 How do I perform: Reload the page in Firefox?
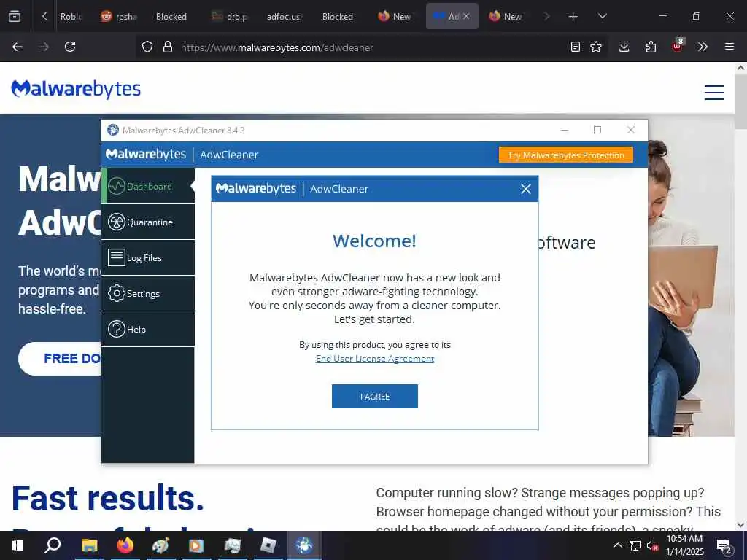pyautogui.click(x=70, y=47)
